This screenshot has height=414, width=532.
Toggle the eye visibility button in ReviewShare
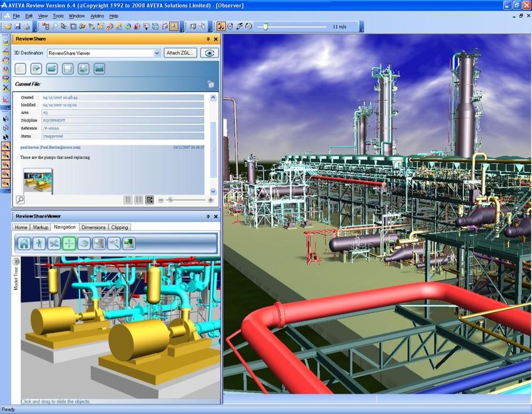pos(209,53)
